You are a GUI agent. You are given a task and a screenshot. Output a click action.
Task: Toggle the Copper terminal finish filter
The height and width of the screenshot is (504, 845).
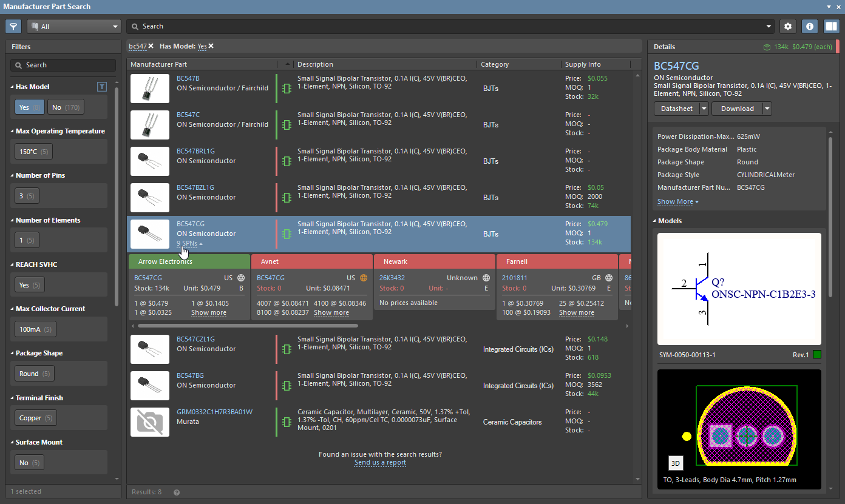click(x=36, y=418)
